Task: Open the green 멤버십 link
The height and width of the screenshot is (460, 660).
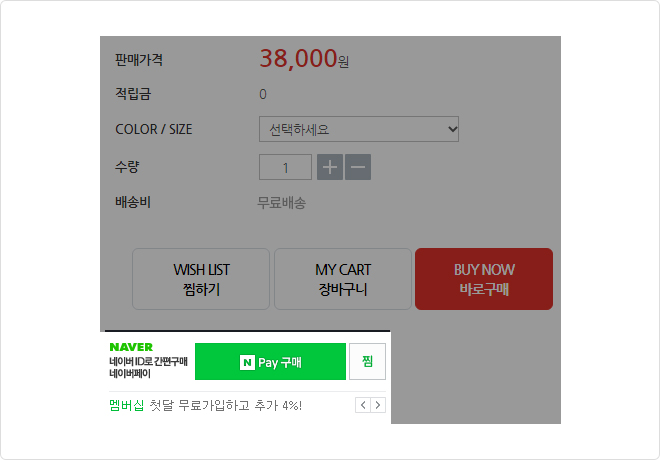Action: click(x=127, y=406)
